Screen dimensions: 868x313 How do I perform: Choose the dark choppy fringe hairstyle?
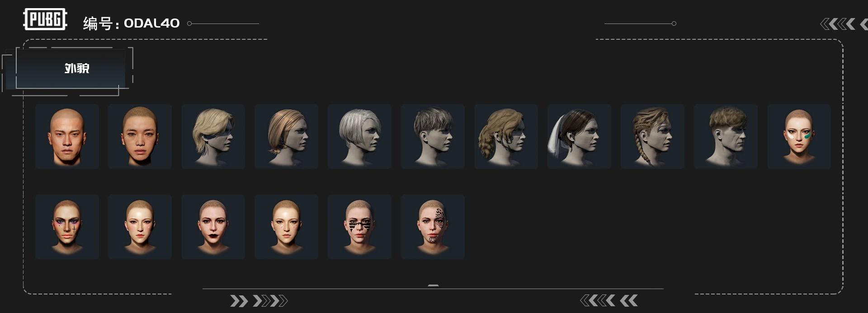(x=433, y=136)
